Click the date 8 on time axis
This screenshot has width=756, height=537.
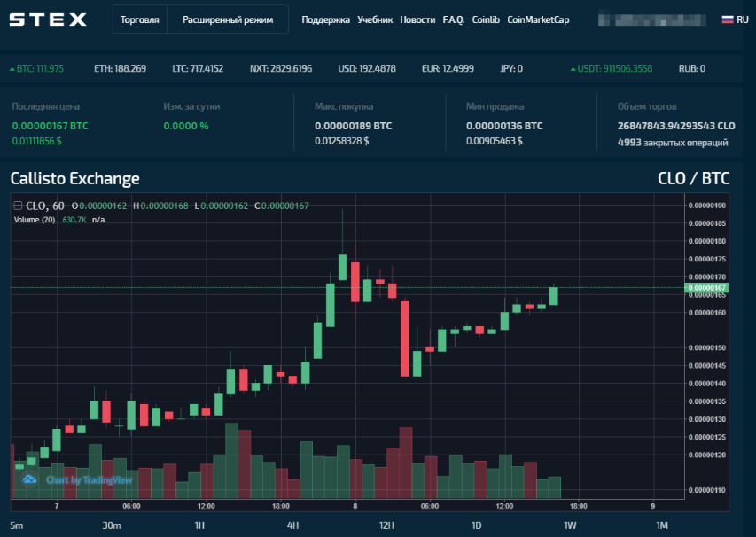point(355,506)
